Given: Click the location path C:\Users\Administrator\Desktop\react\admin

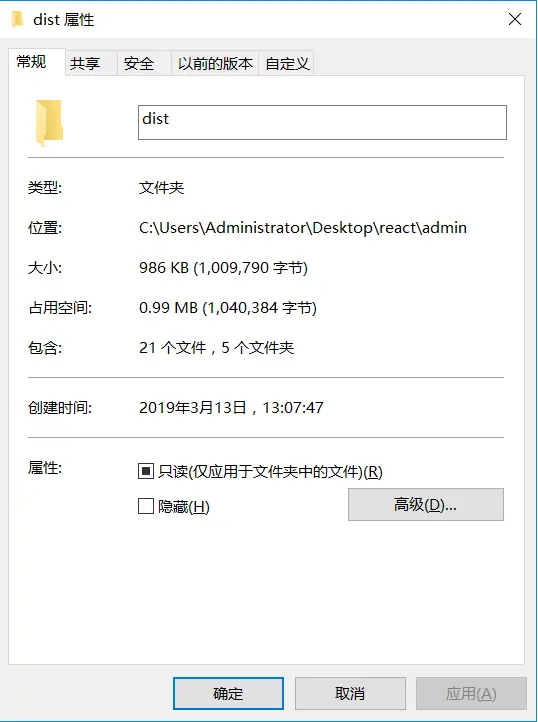Looking at the screenshot, I should click(x=303, y=228).
